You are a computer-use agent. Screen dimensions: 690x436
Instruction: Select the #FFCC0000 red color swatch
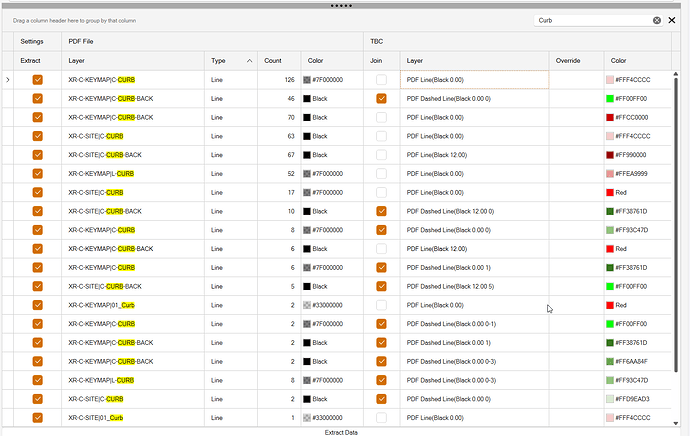click(x=611, y=117)
